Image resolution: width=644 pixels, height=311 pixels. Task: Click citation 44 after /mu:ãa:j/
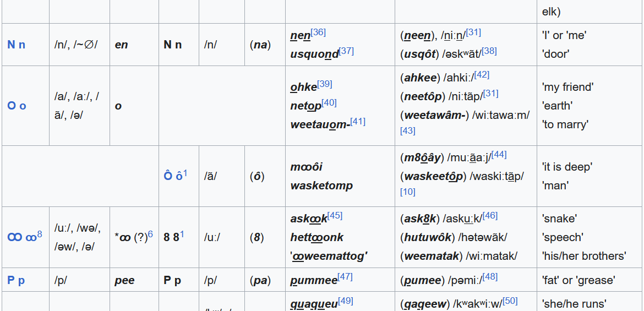(499, 154)
